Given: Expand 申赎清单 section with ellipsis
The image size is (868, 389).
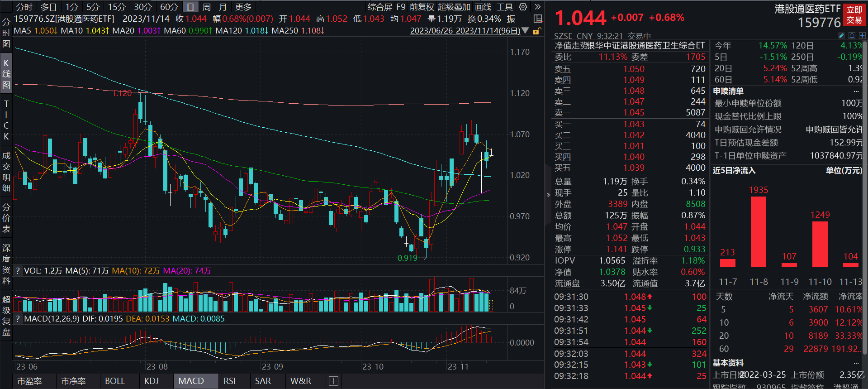Looking at the screenshot, I should pyautogui.click(x=856, y=91).
